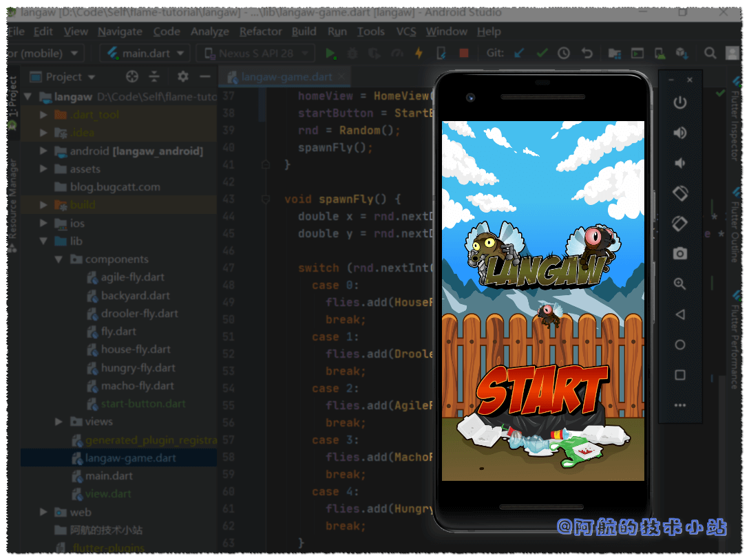Open Flutter Inspector side panel

735,127
